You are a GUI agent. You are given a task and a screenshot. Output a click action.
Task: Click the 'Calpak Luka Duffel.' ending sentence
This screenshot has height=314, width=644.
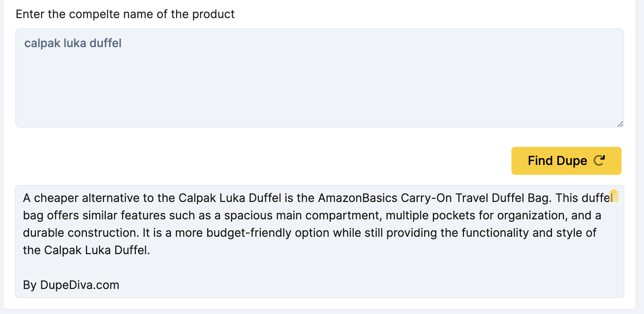tap(97, 250)
